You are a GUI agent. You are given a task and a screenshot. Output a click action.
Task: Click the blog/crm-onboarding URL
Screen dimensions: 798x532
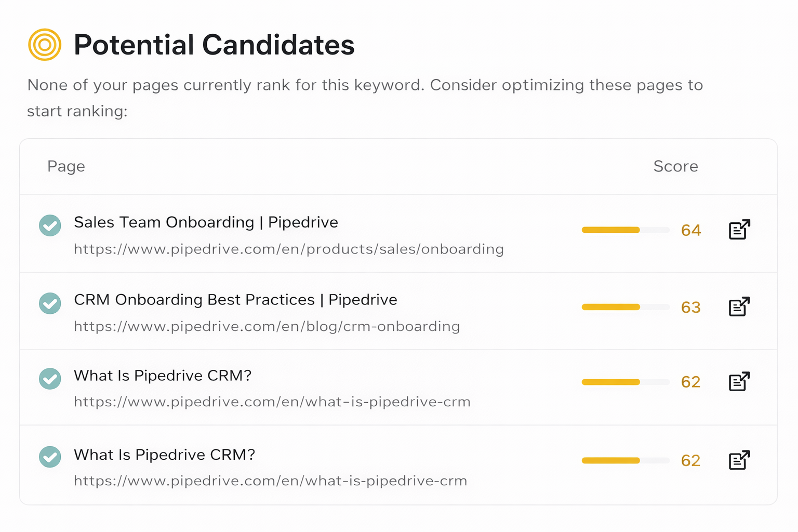267,327
